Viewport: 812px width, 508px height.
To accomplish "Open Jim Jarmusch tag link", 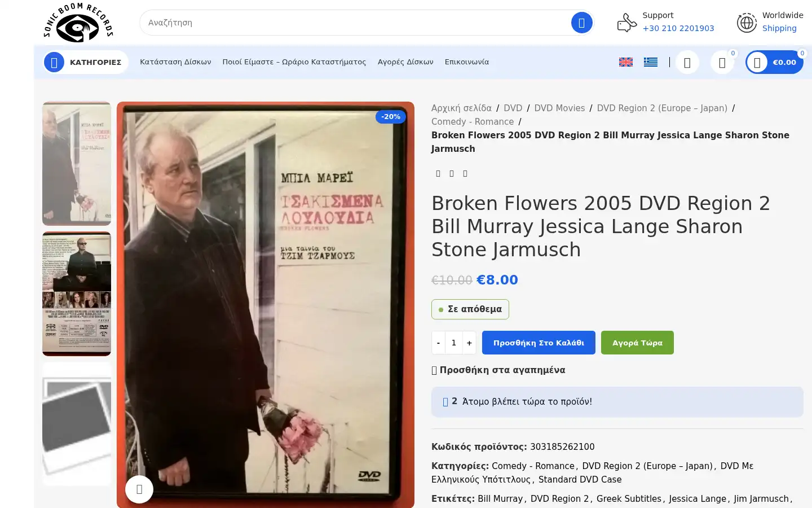I will [x=761, y=498].
